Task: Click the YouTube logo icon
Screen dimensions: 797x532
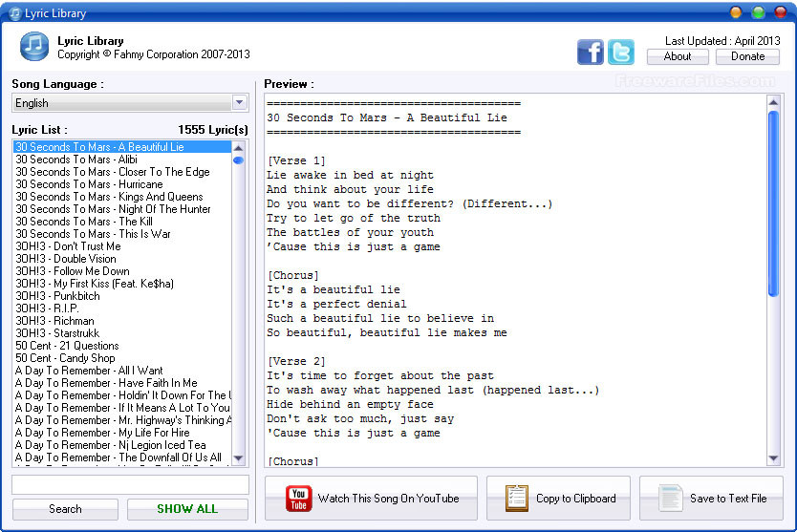Action: 299,499
